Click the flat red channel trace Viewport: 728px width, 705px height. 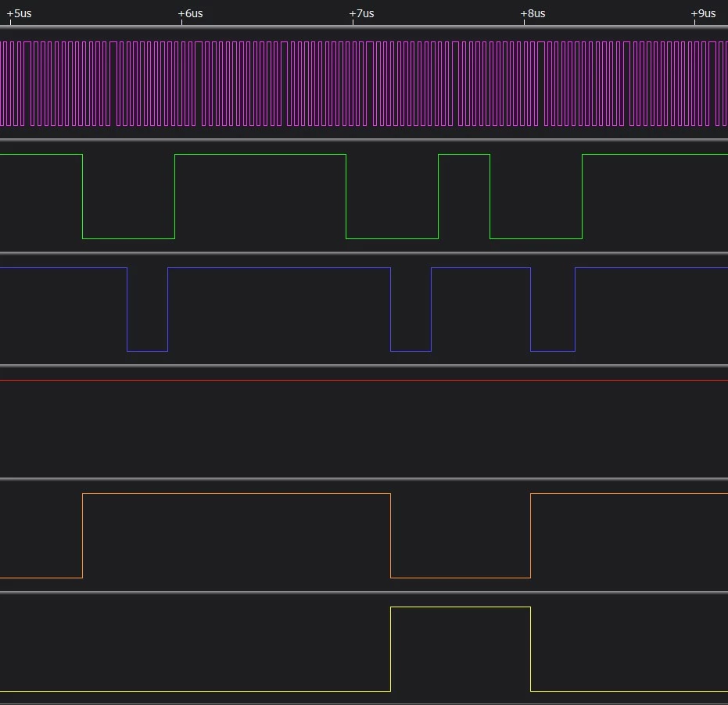[x=364, y=380]
